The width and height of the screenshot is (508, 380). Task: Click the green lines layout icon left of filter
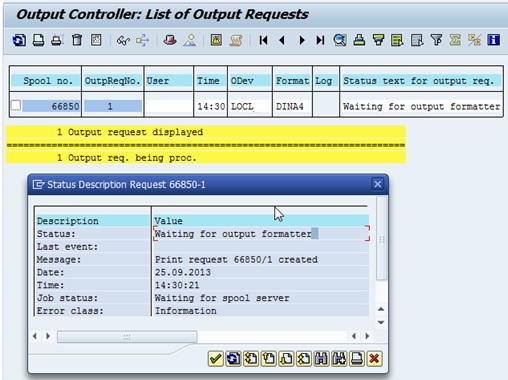pos(397,40)
